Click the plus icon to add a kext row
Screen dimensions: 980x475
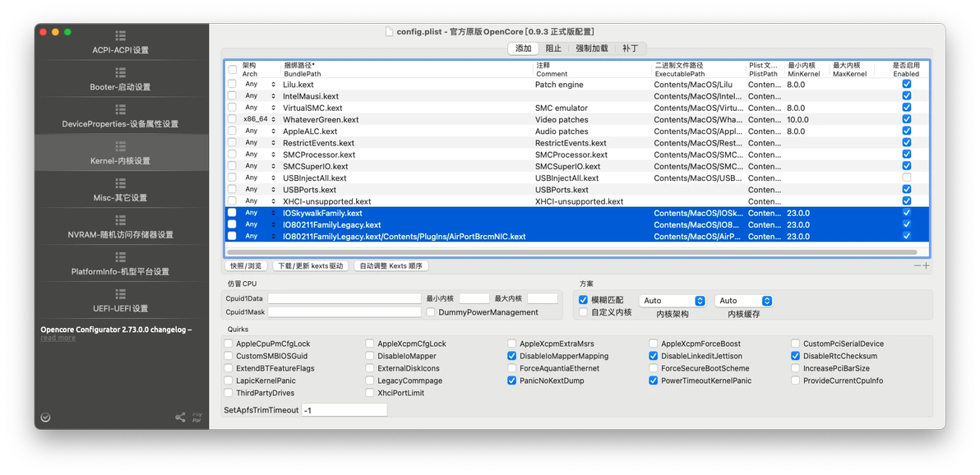[x=927, y=265]
